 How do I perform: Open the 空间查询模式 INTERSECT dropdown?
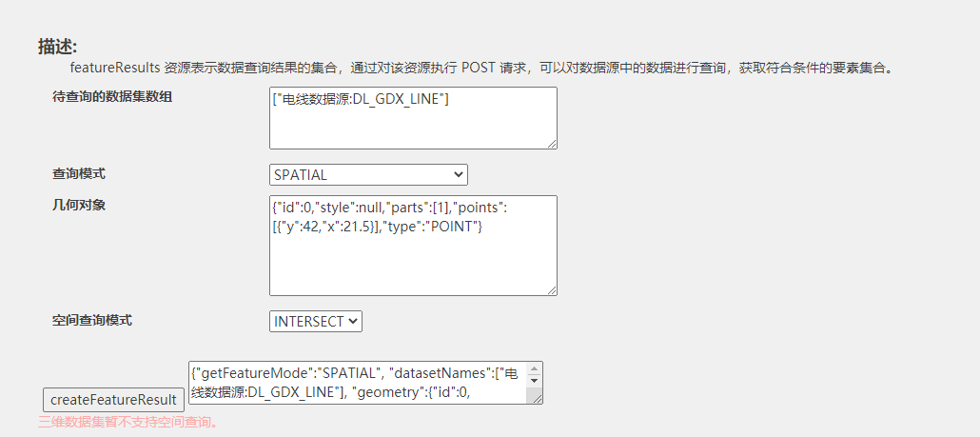point(316,322)
